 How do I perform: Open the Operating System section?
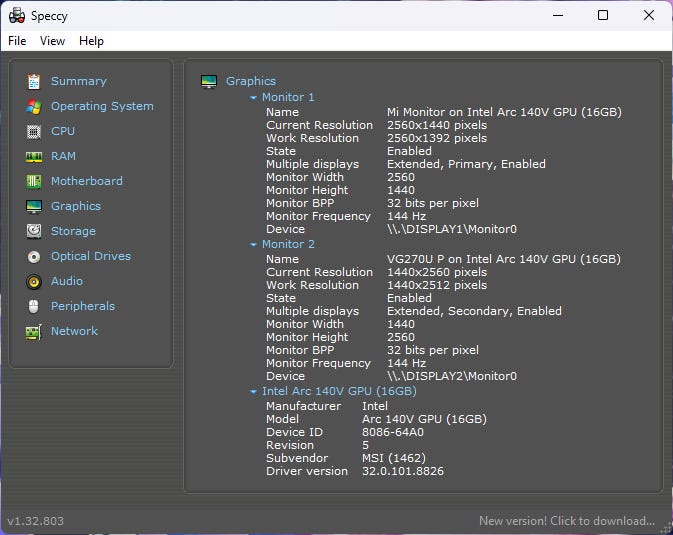102,106
